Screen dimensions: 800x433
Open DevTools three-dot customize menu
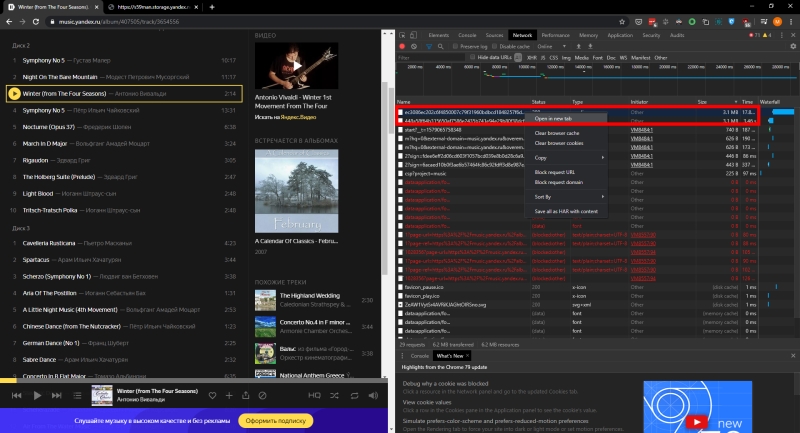pyautogui.click(x=782, y=35)
